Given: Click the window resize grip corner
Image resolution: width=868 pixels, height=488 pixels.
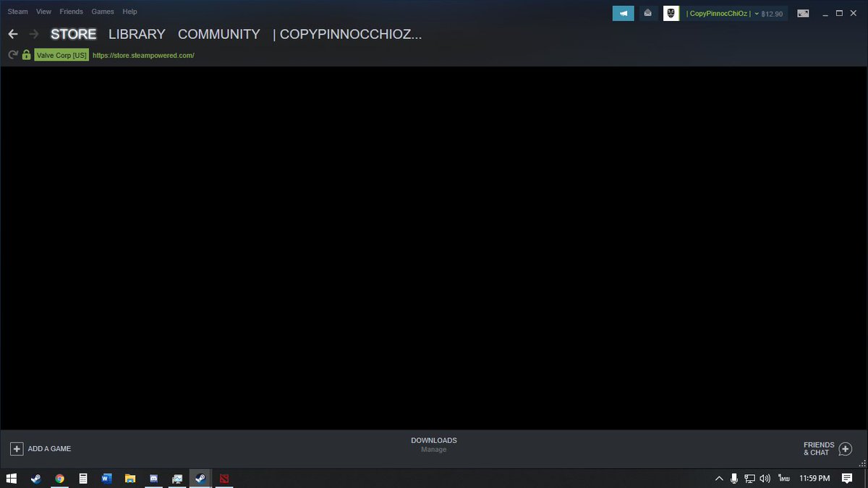Looking at the screenshot, I should click(862, 463).
